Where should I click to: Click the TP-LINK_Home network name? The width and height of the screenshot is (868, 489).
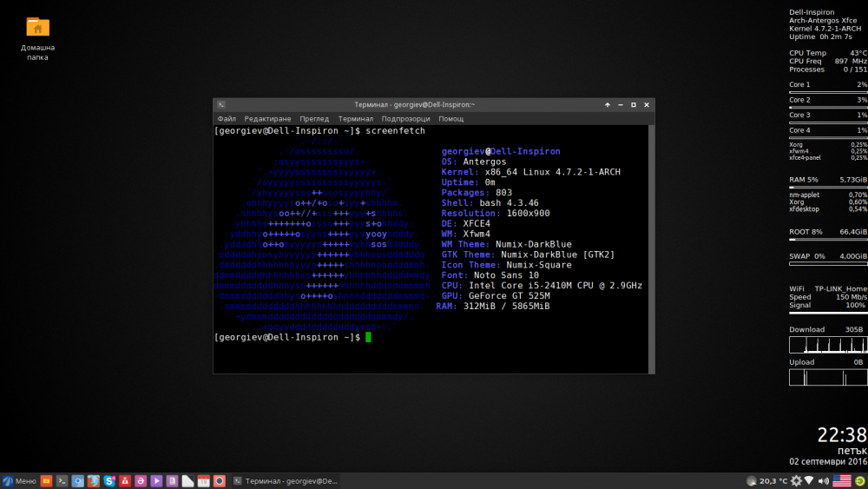(x=841, y=288)
